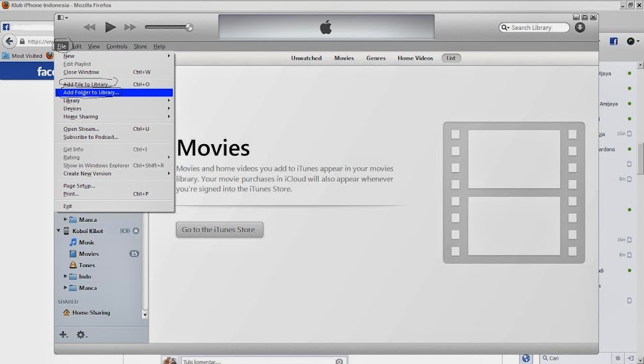Choose Open Stream menu entry
The height and width of the screenshot is (364, 644).
(x=114, y=129)
